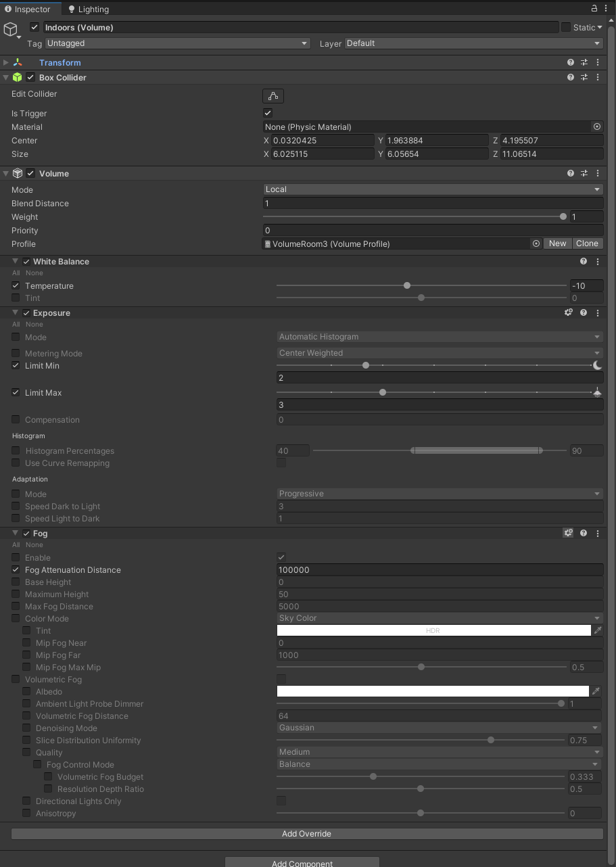
Task: Open the Mode dropdown set to Local
Action: coord(433,189)
